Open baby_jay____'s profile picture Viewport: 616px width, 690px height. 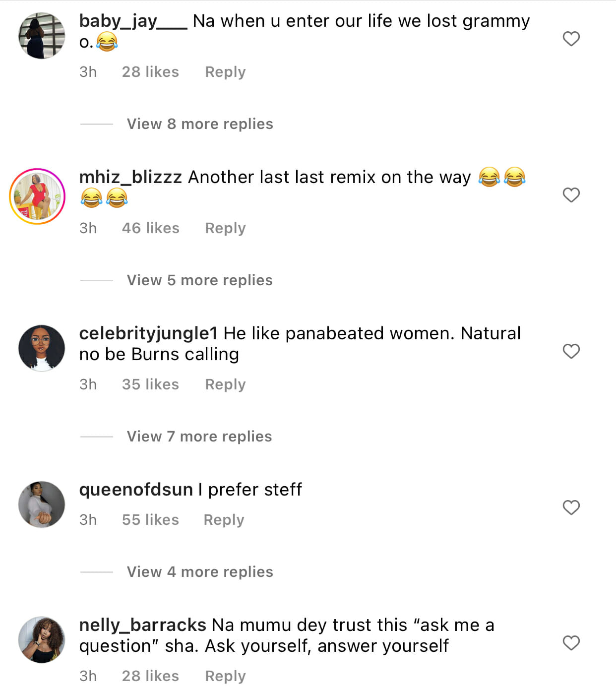[x=42, y=36]
